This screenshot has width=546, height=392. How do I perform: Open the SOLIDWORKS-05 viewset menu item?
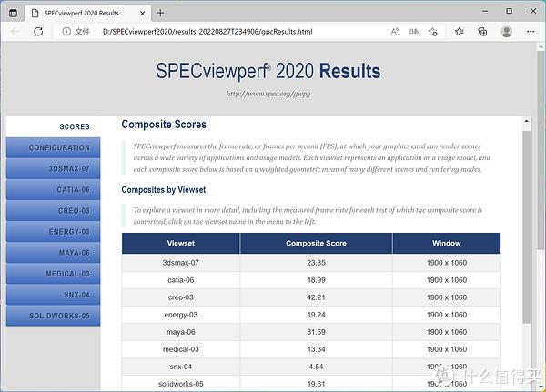[54, 316]
